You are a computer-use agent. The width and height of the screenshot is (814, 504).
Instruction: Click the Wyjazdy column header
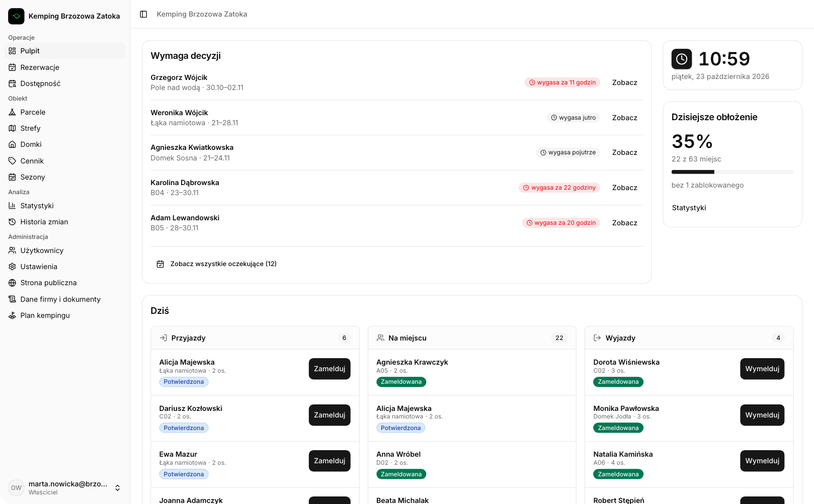689,338
